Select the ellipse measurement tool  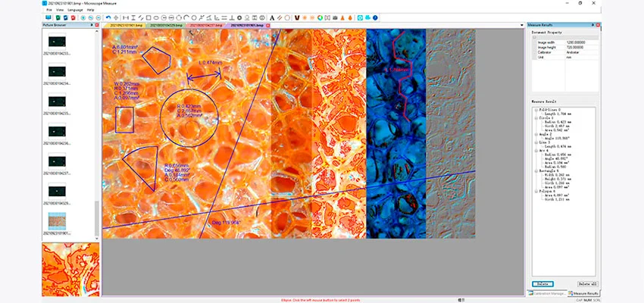pos(156,17)
